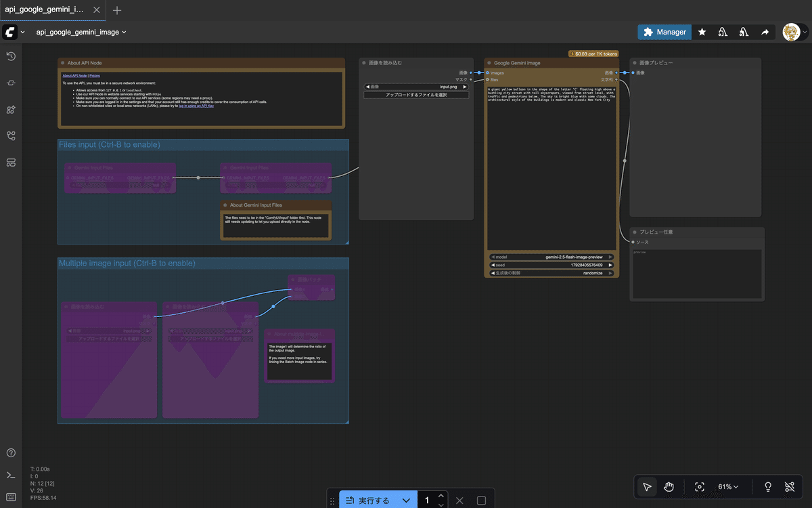Open the keyboard shortcuts panel

coord(11,497)
